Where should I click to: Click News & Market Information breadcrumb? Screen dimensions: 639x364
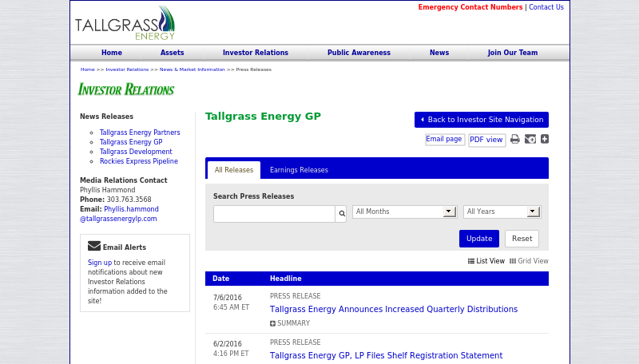tap(192, 69)
